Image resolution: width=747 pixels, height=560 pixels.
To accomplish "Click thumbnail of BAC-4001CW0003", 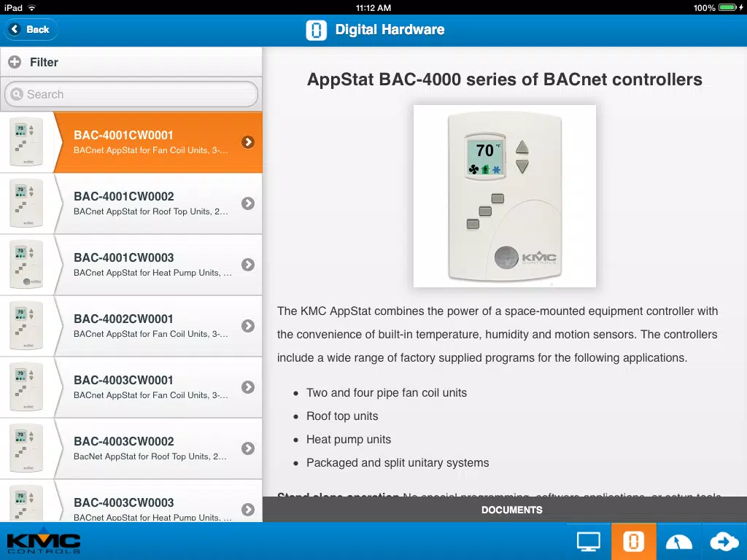I will [27, 265].
